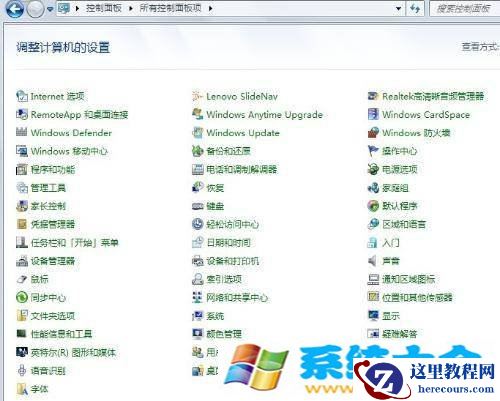
Task: Click the 系统 icon
Action: pyautogui.click(x=197, y=316)
